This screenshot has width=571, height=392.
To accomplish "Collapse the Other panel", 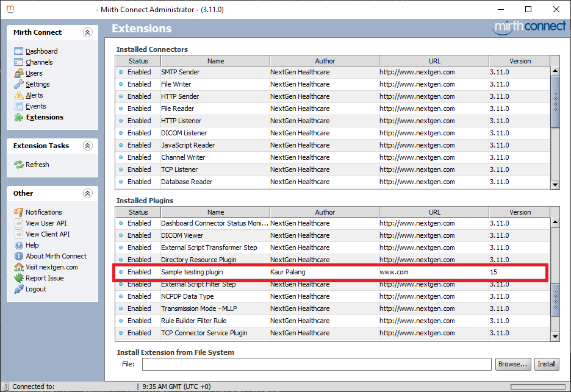I will 87,193.
